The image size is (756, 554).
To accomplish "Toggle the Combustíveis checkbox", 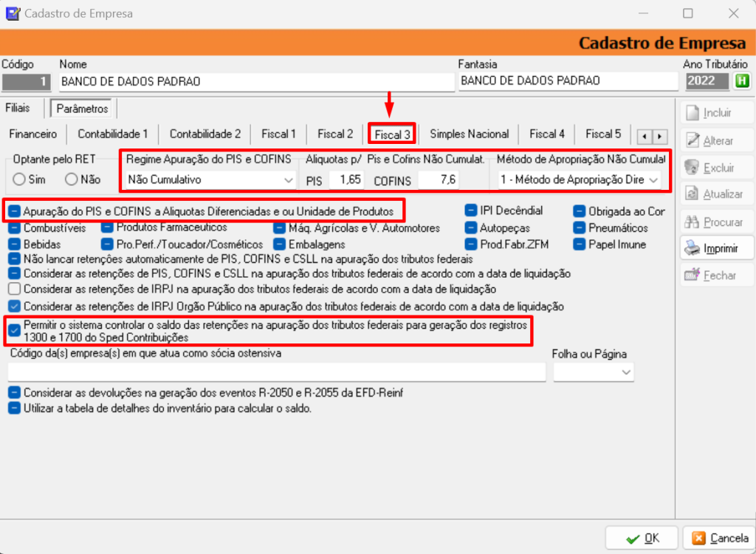I will click(15, 228).
